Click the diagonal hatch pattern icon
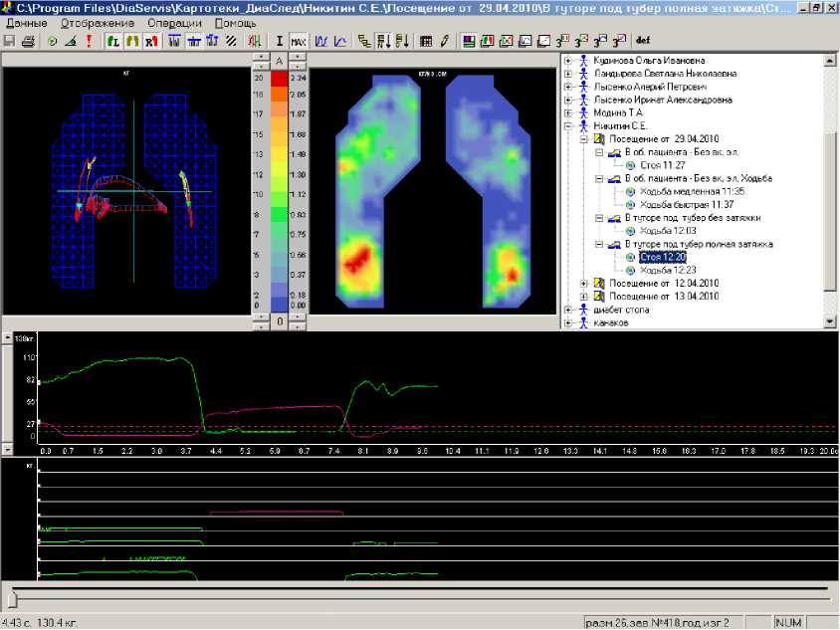840x630 pixels. [231, 42]
